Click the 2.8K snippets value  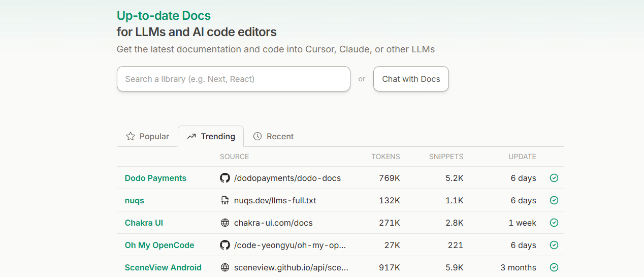click(454, 223)
